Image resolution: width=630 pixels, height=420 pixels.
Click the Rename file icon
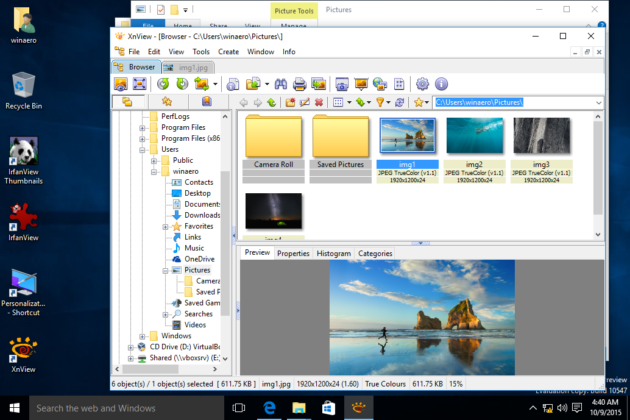point(305,102)
